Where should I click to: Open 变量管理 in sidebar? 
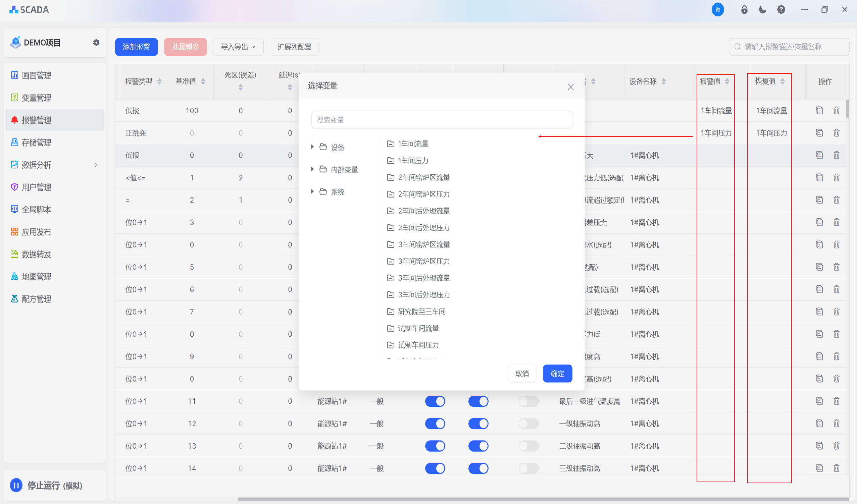(x=36, y=98)
